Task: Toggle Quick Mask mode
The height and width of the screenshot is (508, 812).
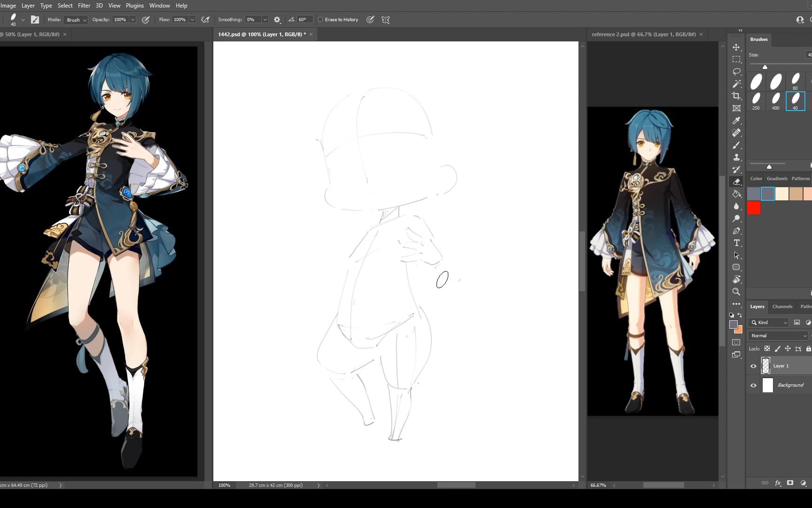Action: [736, 342]
